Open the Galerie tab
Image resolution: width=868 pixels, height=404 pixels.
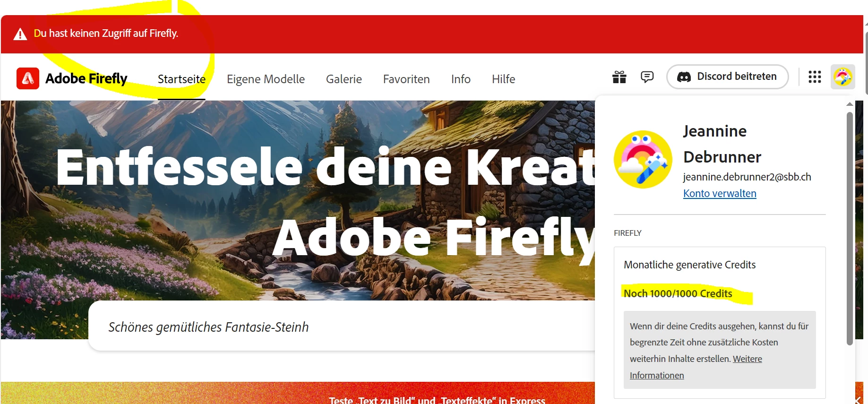[344, 79]
